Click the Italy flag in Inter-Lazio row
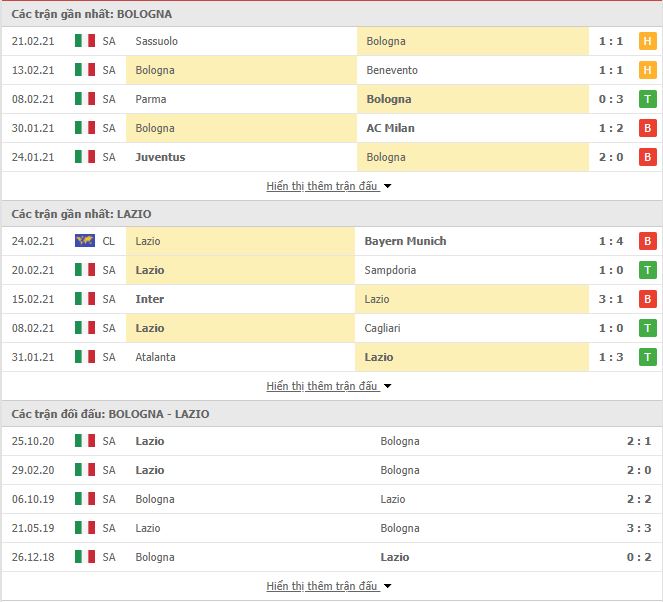663x602 pixels. click(x=85, y=298)
